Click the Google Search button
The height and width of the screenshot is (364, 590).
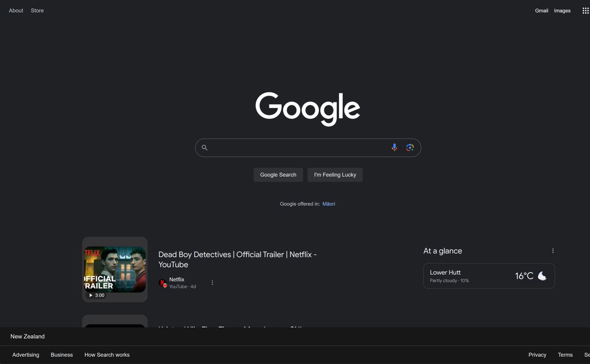(278, 175)
